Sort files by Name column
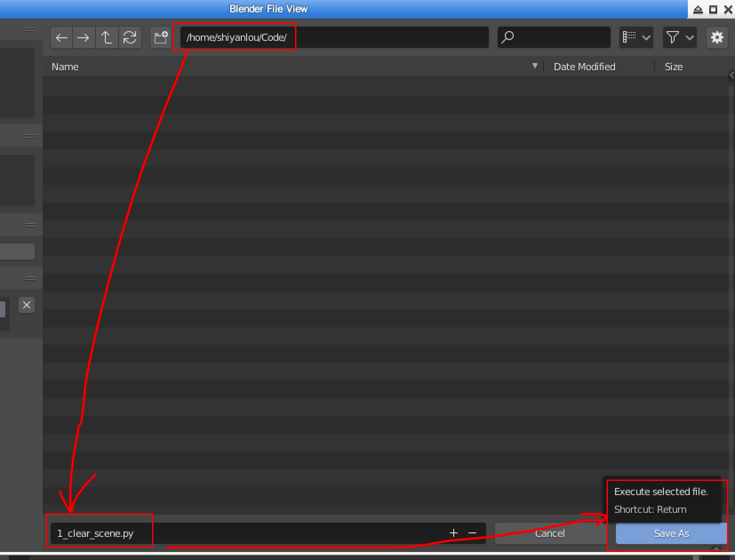Viewport: 735px width, 560px height. (65, 67)
